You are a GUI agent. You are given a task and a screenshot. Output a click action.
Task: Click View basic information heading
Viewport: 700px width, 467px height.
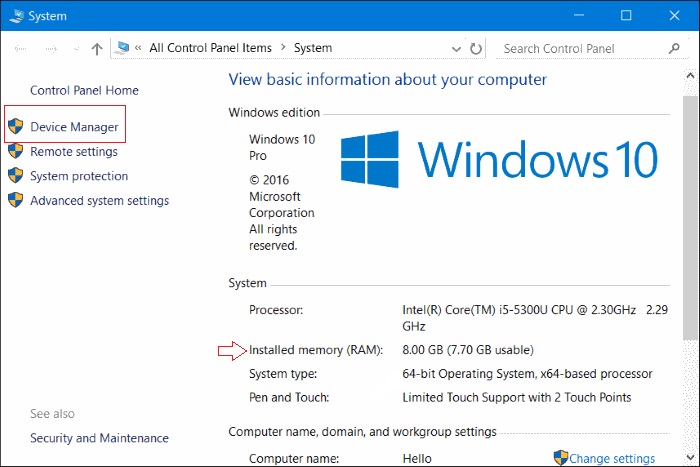coord(388,79)
